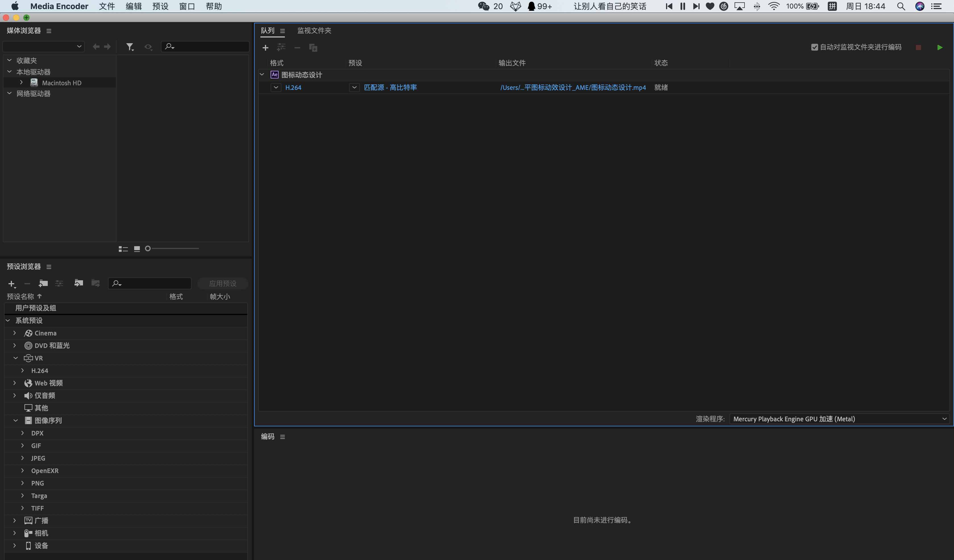Click the output file path link
The image size is (954, 560).
[x=573, y=88]
